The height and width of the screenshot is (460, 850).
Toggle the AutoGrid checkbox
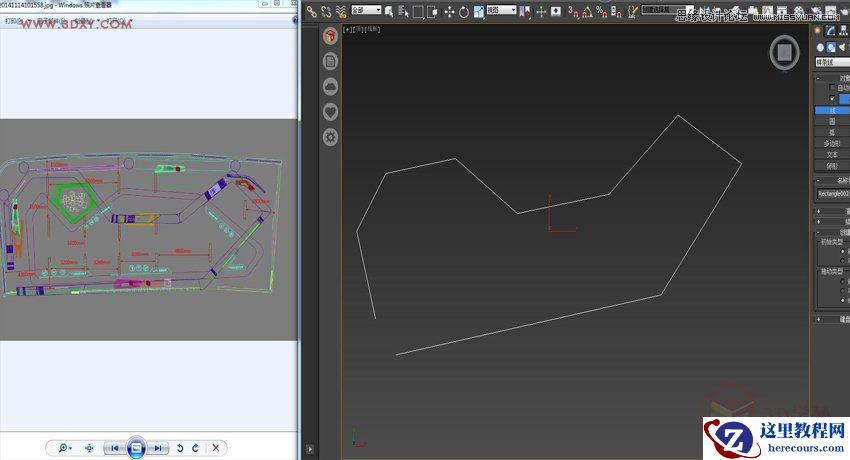pos(832,88)
